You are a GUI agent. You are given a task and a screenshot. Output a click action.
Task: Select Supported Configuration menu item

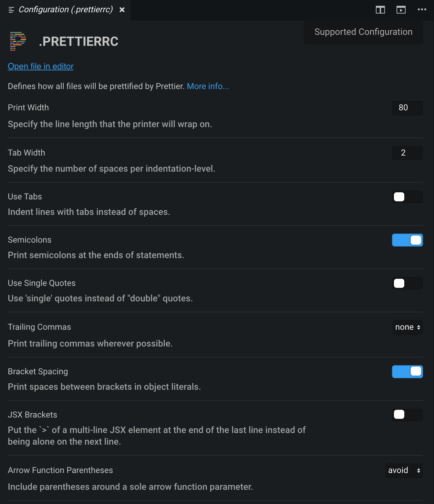[363, 32]
